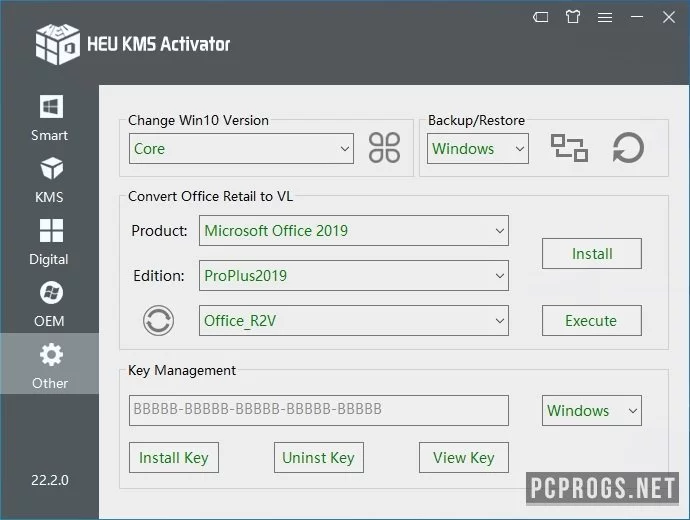690x520 pixels.
Task: Close the HEU KMS Activator window
Action: click(x=669, y=17)
